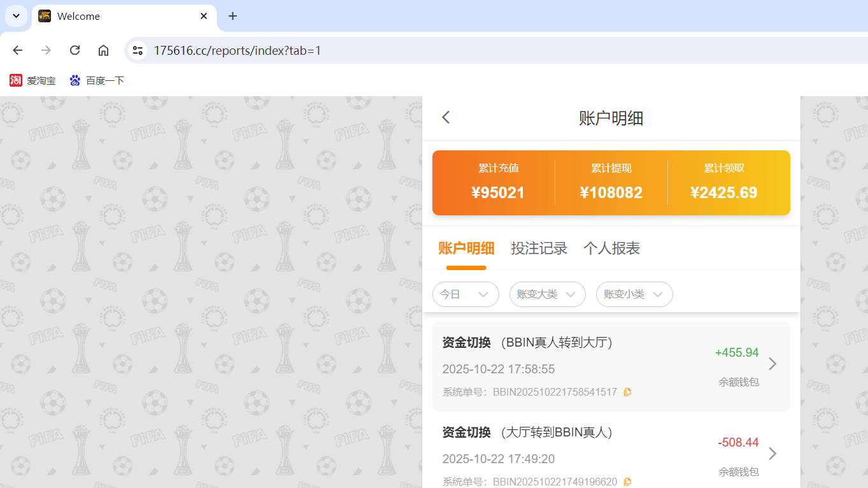Copy order number BBIN20251022175854 using copy icon
Image resolution: width=868 pixels, height=488 pixels.
pos(628,392)
